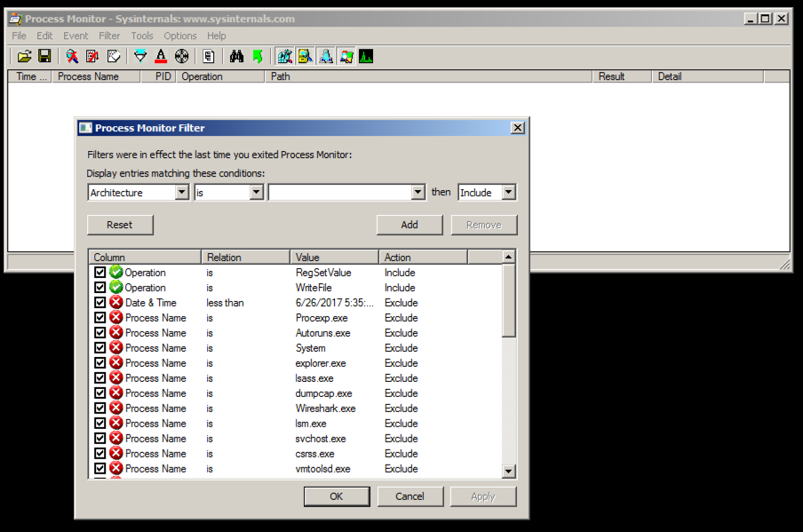Click the Save toolbar icon
The width and height of the screenshot is (803, 532).
[x=44, y=56]
